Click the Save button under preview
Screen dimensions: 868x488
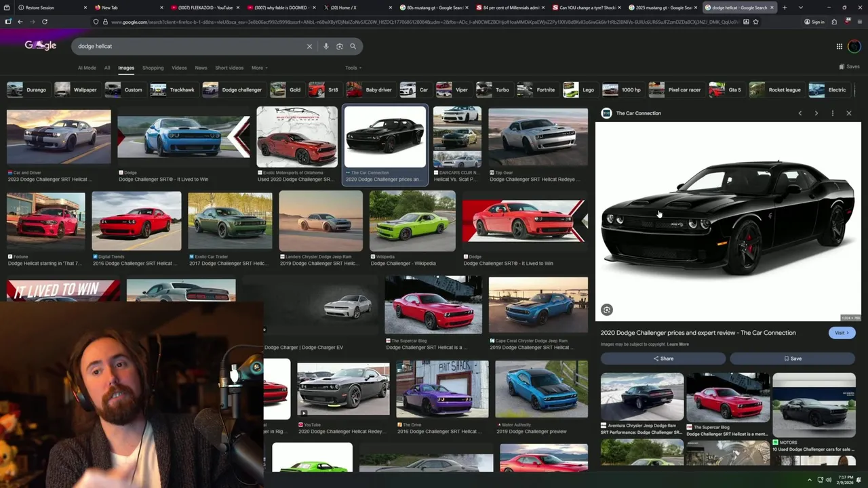click(793, 359)
